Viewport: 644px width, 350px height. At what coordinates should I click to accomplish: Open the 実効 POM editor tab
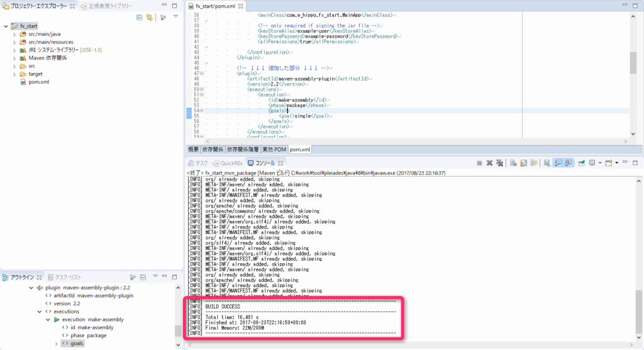point(274,150)
